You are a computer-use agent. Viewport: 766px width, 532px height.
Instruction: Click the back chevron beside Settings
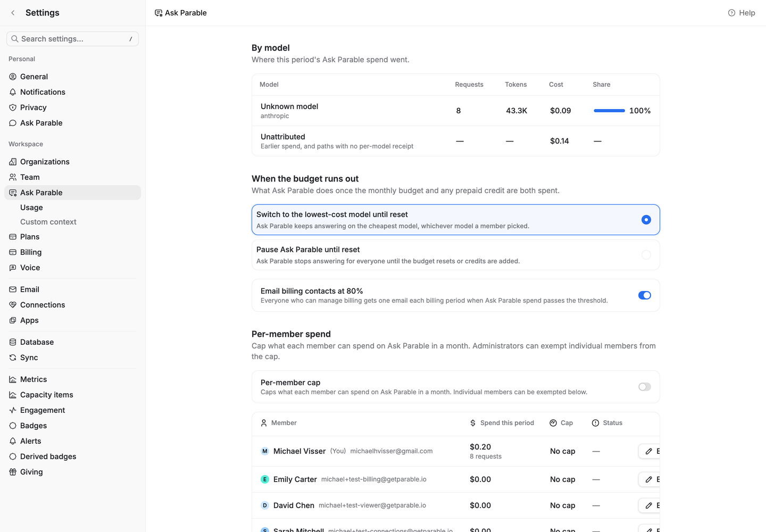click(x=13, y=13)
